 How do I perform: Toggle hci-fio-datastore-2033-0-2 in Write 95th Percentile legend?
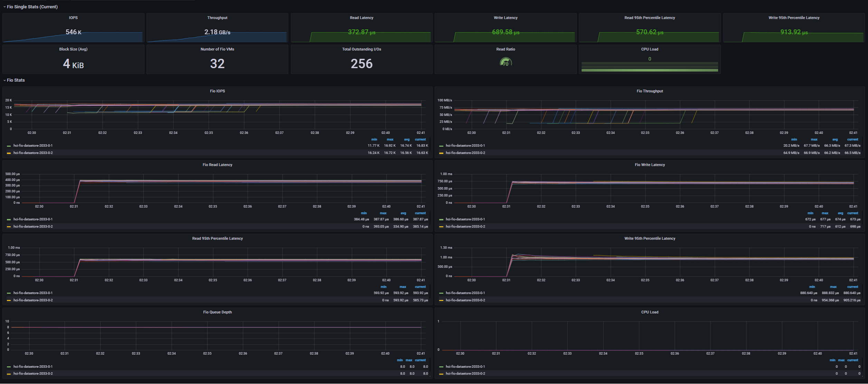(x=465, y=300)
